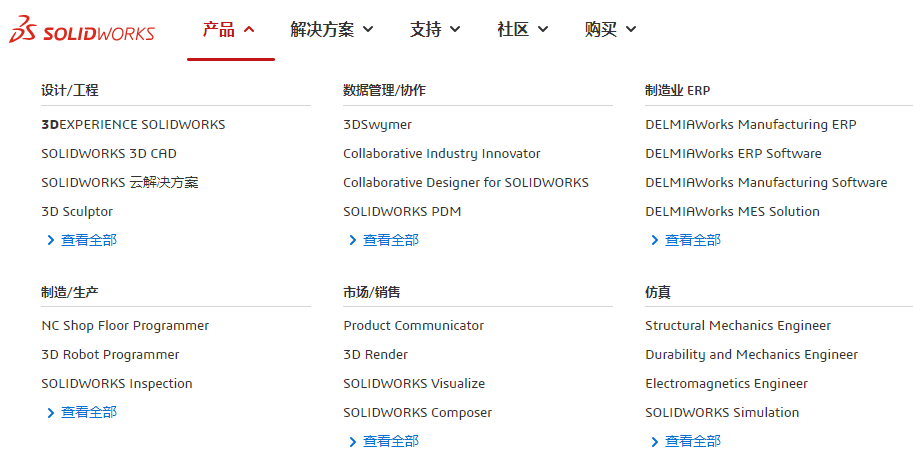913x459 pixels.
Task: Open SOLIDWORKS 云解决方案 link
Action: point(120,182)
